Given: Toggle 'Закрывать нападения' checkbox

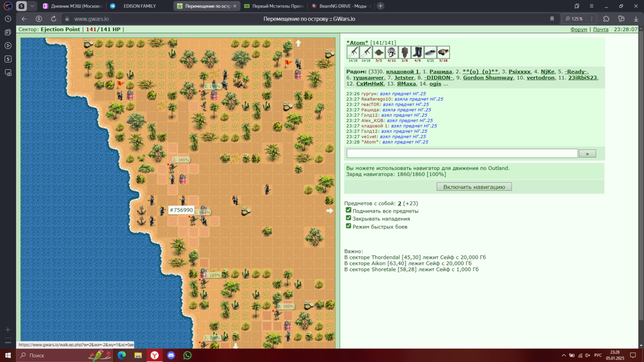Looking at the screenshot, I should pyautogui.click(x=348, y=218).
